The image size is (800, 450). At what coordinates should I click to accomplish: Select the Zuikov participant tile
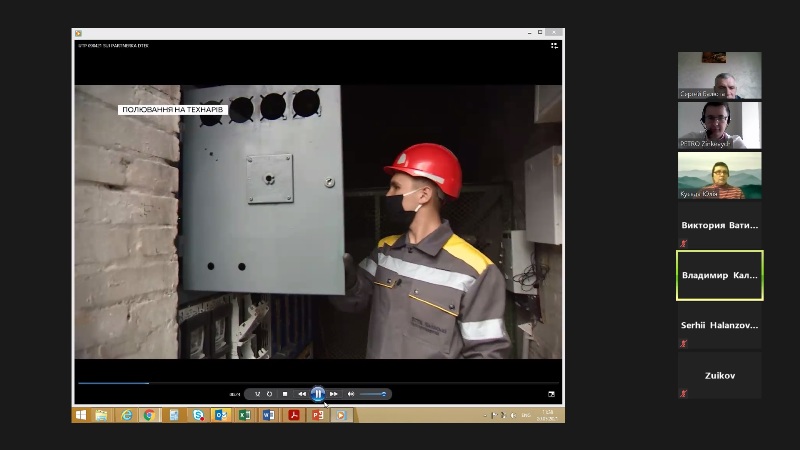click(x=719, y=375)
